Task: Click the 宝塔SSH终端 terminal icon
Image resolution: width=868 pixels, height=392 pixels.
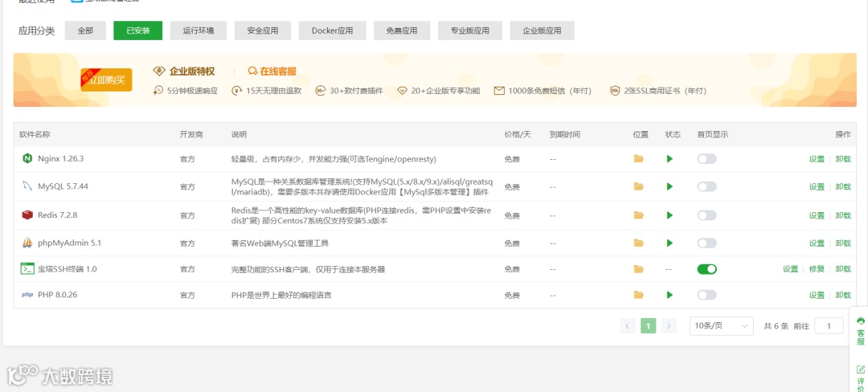Action: (x=27, y=269)
